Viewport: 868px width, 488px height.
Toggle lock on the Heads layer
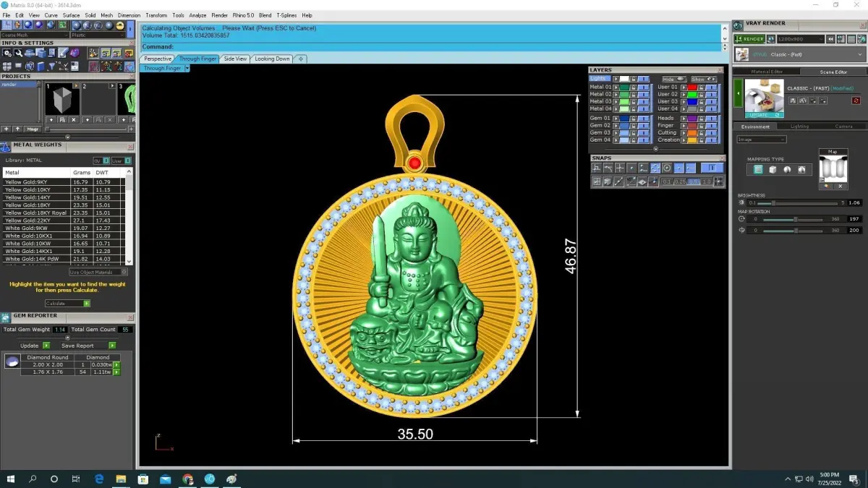(702, 118)
